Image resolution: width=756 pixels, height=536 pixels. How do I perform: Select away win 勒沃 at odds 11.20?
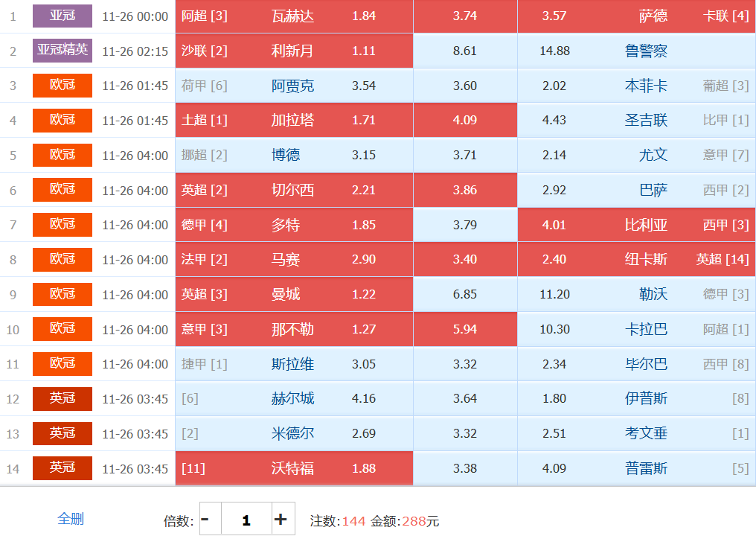(636, 294)
